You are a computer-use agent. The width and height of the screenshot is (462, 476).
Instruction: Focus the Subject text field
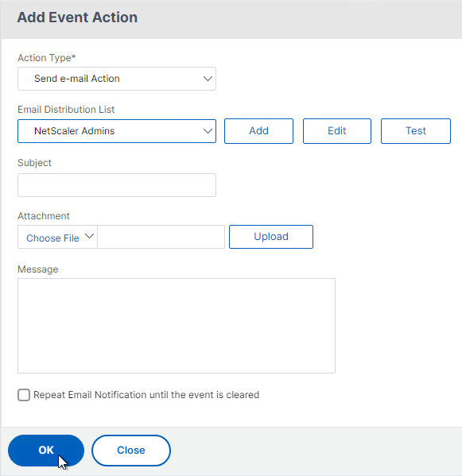(x=117, y=185)
